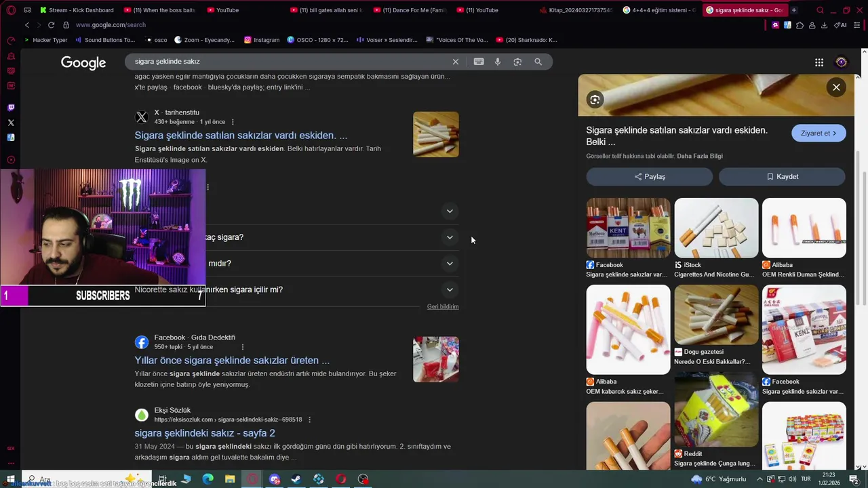This screenshot has width=868, height=488.
Task: Open Reddit 'Sigara şeklinde Çunga lung' thumbnail
Action: click(x=716, y=409)
